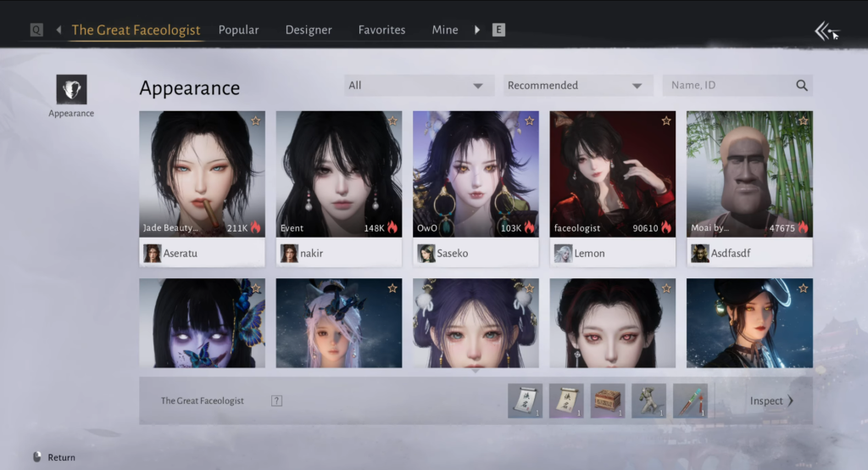Viewport: 868px width, 470px height.
Task: Switch to The Great Faceologist tab
Action: click(x=136, y=30)
